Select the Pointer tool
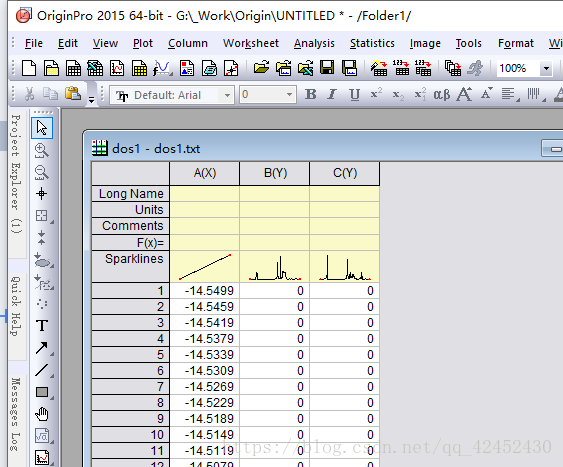The width and height of the screenshot is (563, 467). point(42,128)
